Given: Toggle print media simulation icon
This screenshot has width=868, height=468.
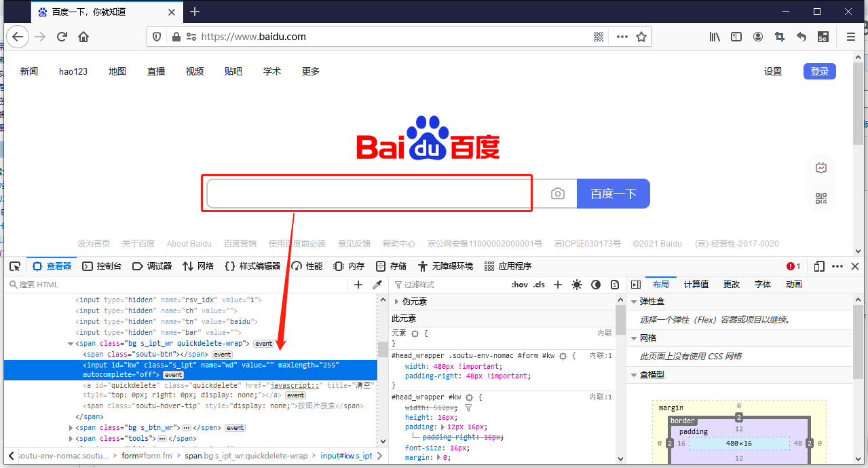Looking at the screenshot, I should click(615, 285).
